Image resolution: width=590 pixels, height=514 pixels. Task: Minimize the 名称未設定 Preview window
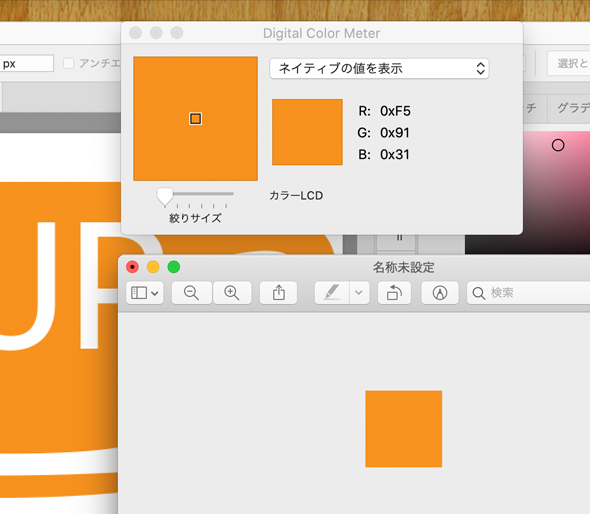[x=153, y=267]
